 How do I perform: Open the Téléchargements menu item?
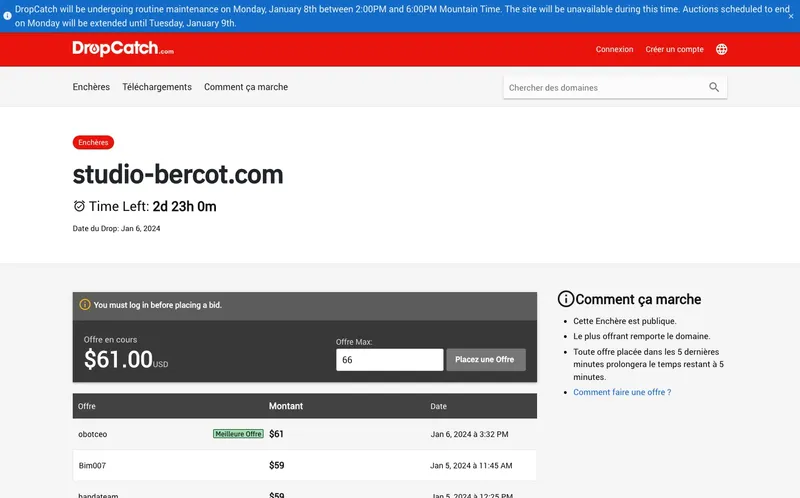pyautogui.click(x=157, y=87)
